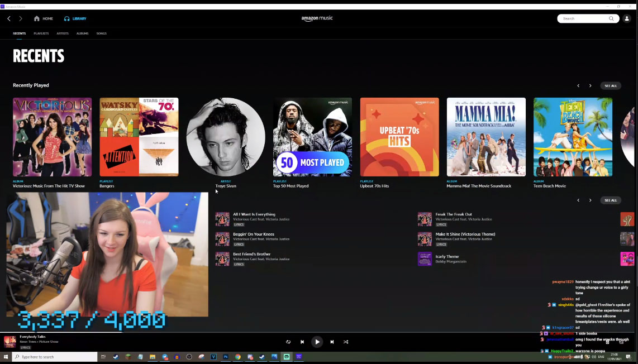Show more Recently Played items with right chevron
638x364 pixels.
pos(591,86)
